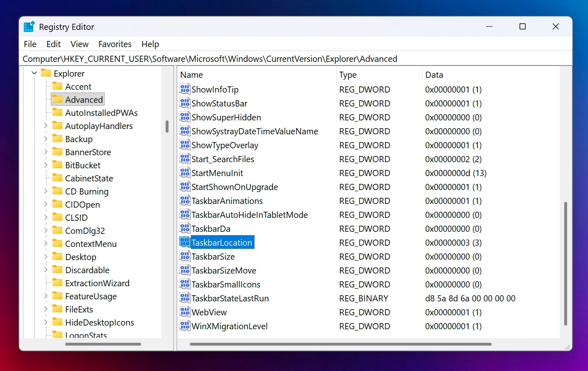Viewport: 588px width, 371px height.
Task: Click the WebView value icon
Action: pos(185,312)
